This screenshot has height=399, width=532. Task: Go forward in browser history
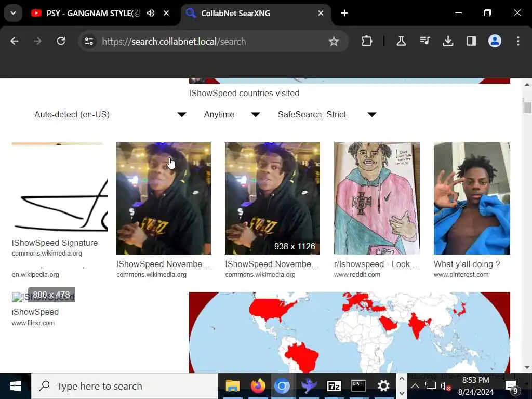point(37,42)
